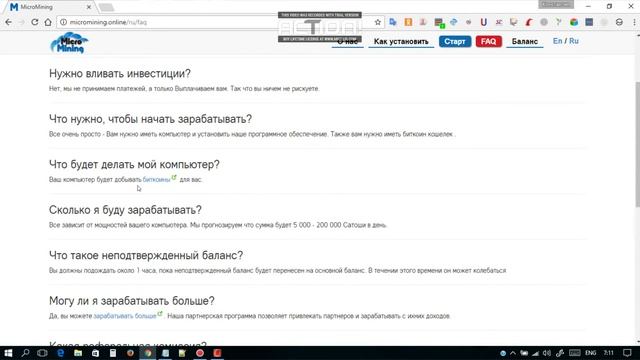Open Chrome's three-dot menu
The width and height of the screenshot is (640, 360).
(x=634, y=22)
